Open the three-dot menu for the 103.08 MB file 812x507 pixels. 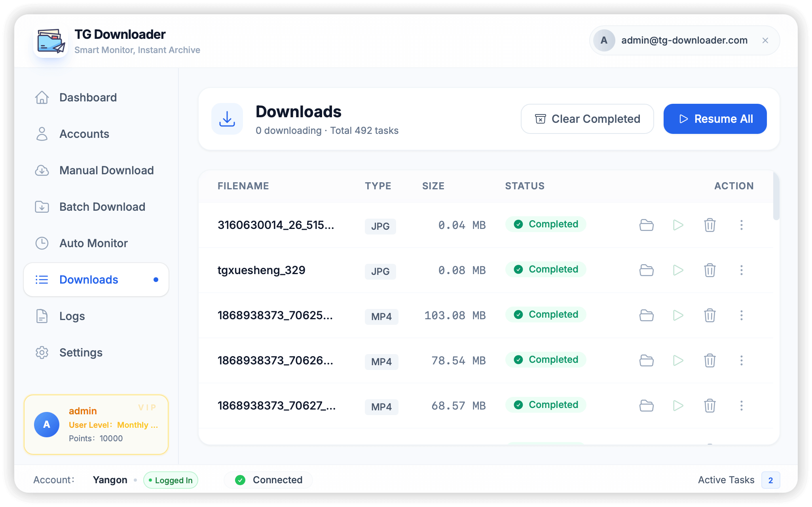pos(742,315)
